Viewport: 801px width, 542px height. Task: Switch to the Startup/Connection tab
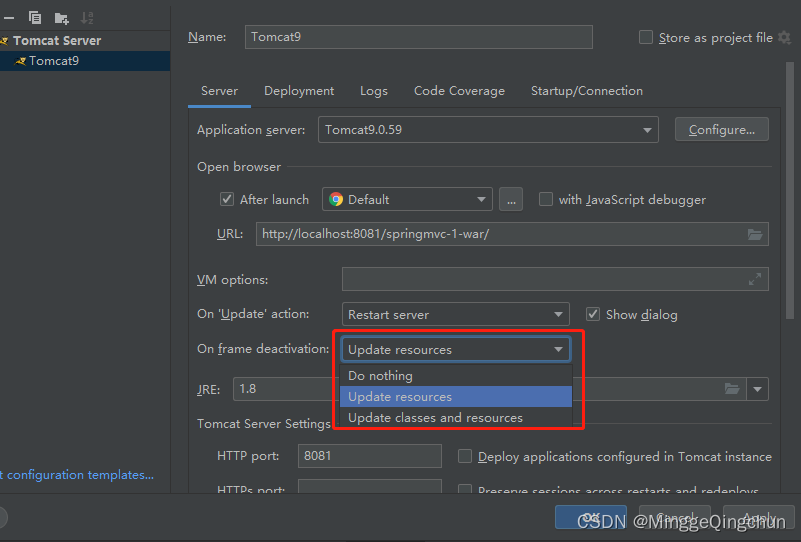[x=586, y=91]
